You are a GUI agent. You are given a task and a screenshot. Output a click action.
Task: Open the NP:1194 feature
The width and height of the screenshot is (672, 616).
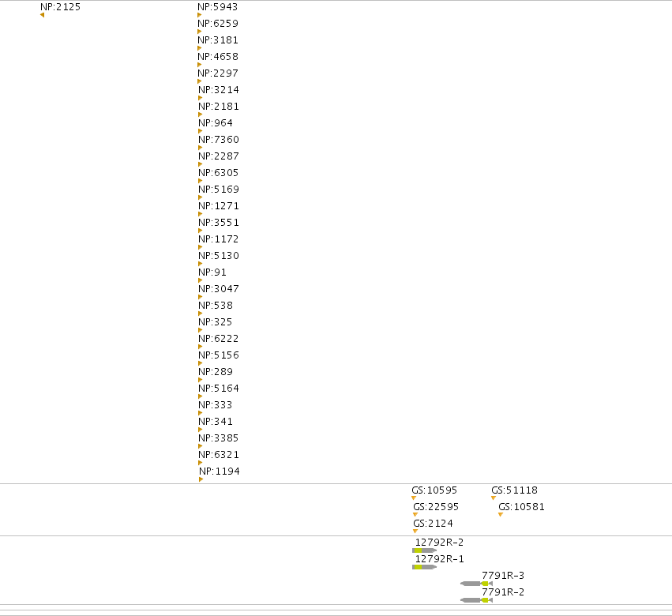point(219,471)
